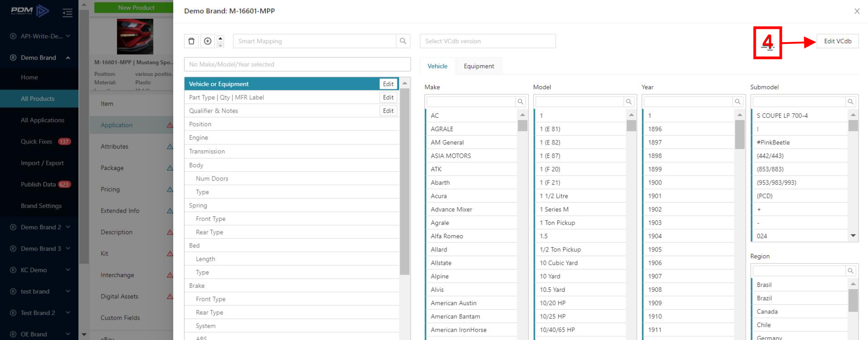The height and width of the screenshot is (340, 868).
Task: Select the Transmission row
Action: point(291,151)
